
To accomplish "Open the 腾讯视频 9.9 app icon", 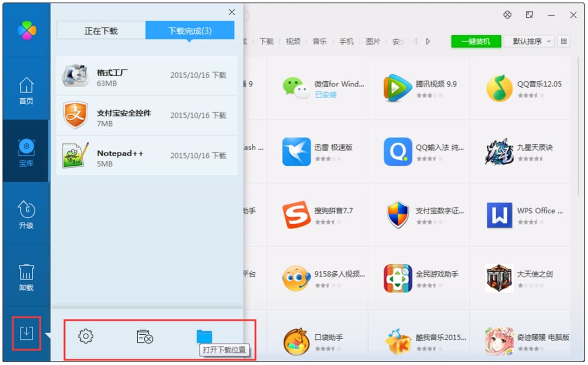I will pyautogui.click(x=398, y=88).
